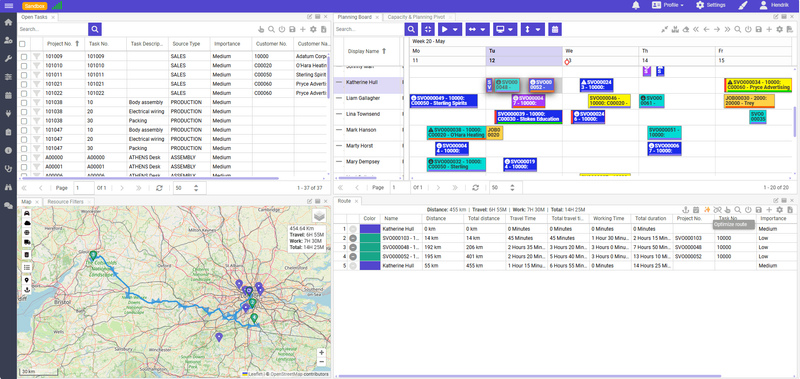The image size is (800, 379).
Task: Open the Planning Board calendar picker button
Action: tap(555, 29)
